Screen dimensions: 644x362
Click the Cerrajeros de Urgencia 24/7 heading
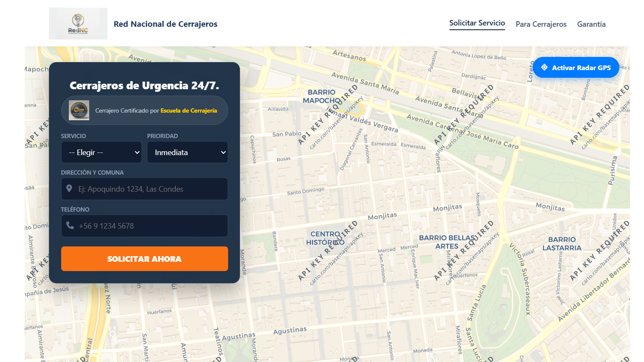pyautogui.click(x=144, y=85)
